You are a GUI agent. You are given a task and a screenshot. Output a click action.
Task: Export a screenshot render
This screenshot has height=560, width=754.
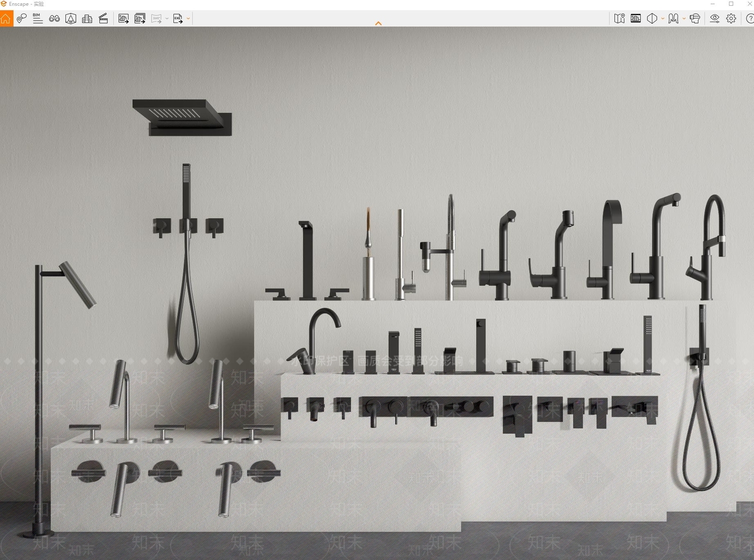[x=123, y=18]
